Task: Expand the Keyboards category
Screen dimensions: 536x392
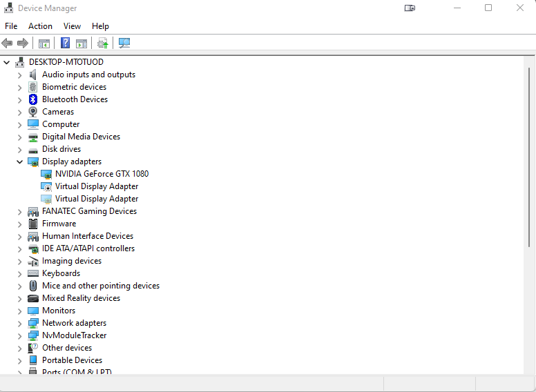Action: pyautogui.click(x=19, y=273)
